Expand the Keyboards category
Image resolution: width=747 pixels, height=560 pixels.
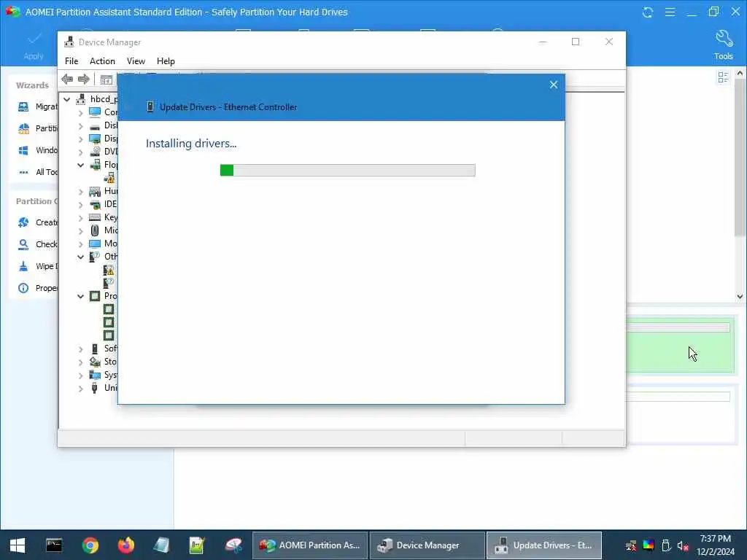coord(80,218)
